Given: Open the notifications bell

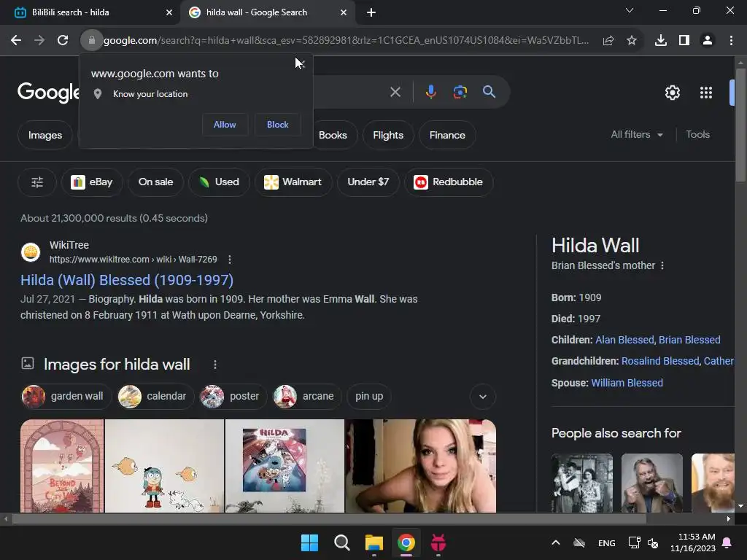Looking at the screenshot, I should pyautogui.click(x=727, y=542).
